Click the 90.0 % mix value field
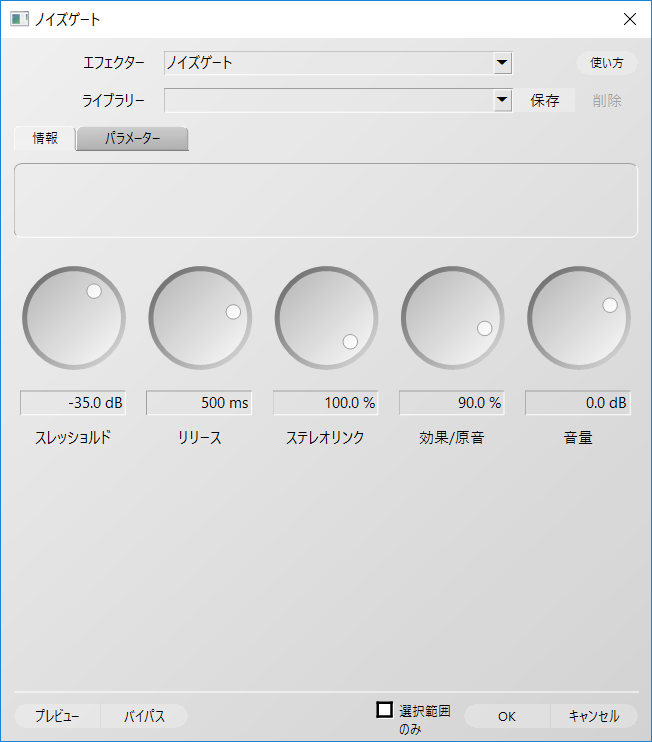The height and width of the screenshot is (742, 652). 451,403
